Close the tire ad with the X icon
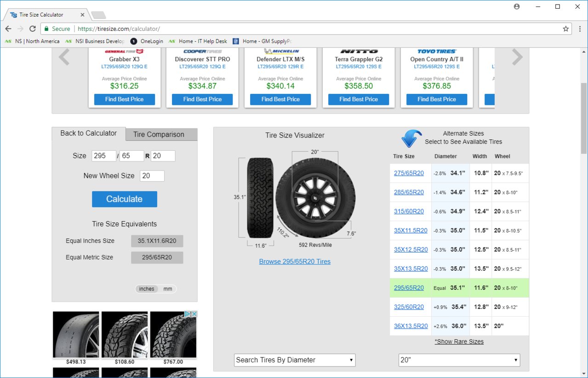Viewport: 588px width, 378px height. point(194,314)
